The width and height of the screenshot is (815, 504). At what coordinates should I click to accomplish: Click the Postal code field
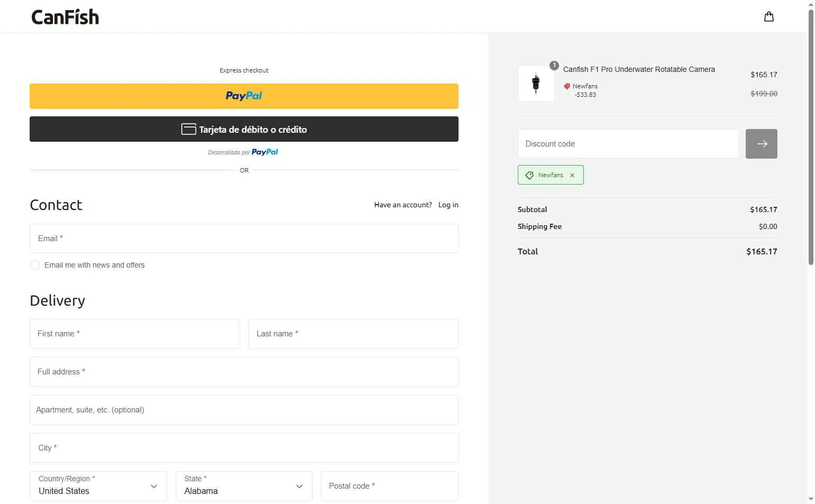[x=390, y=486]
